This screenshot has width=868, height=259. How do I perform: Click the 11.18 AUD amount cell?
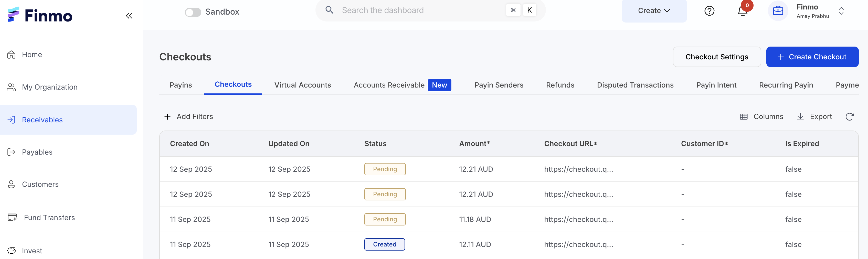tap(475, 220)
